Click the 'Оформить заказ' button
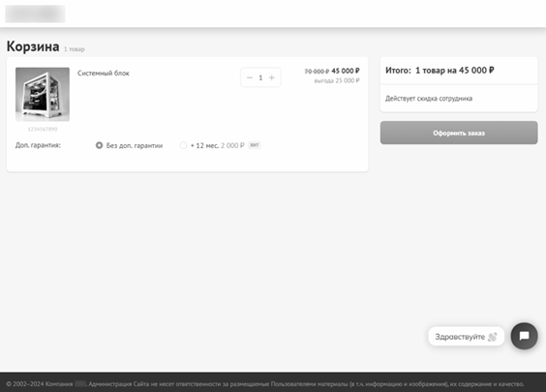 coord(459,133)
